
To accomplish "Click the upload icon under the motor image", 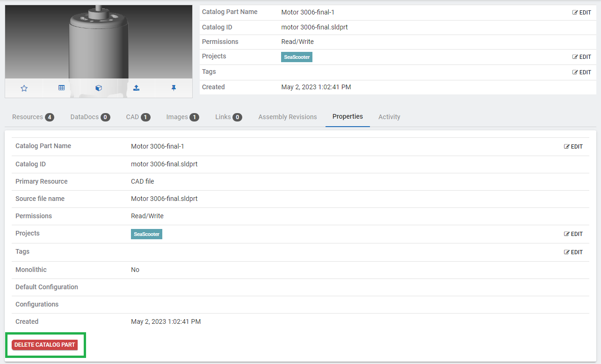I will point(136,88).
